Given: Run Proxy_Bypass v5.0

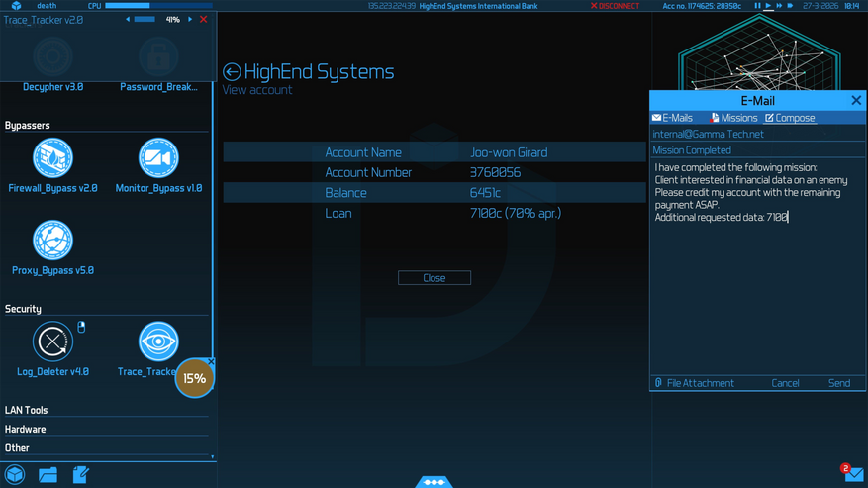Looking at the screenshot, I should tap(52, 241).
